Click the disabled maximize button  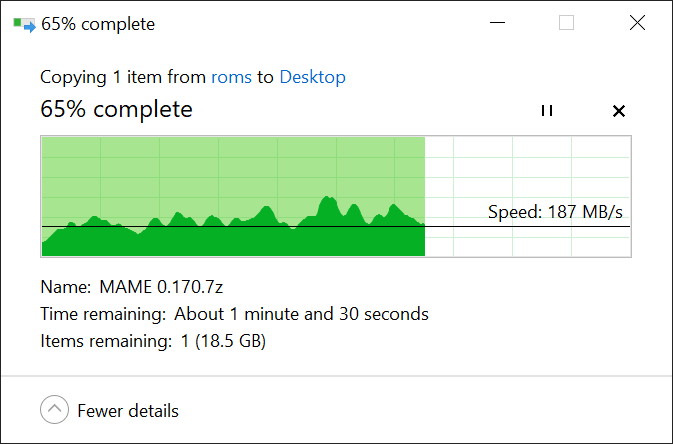point(567,23)
